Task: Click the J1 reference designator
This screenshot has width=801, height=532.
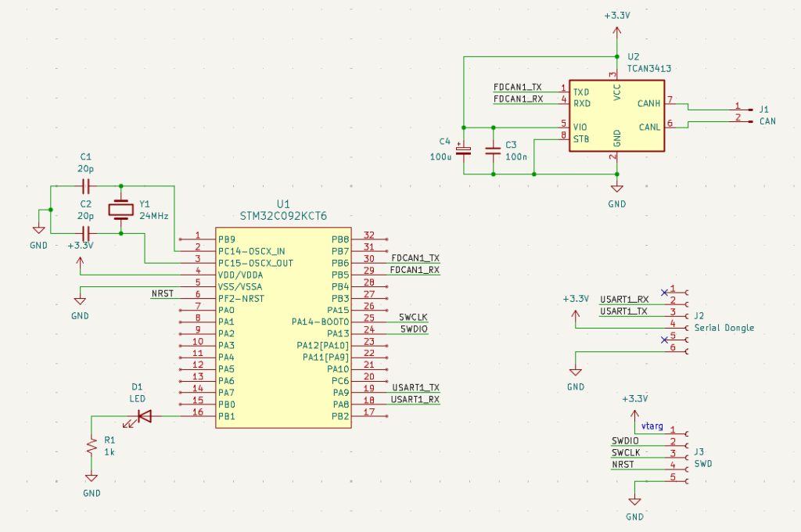Action: pyautogui.click(x=763, y=110)
